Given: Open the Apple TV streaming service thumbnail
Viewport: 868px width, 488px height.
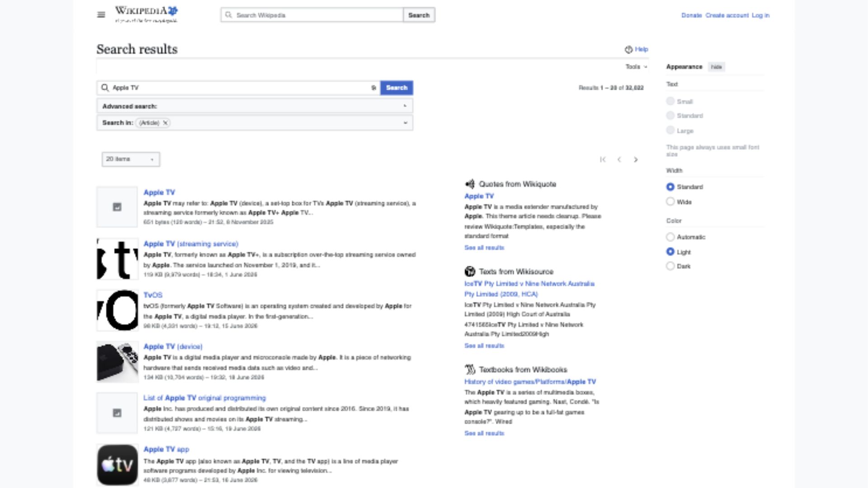Looking at the screenshot, I should pyautogui.click(x=117, y=258).
